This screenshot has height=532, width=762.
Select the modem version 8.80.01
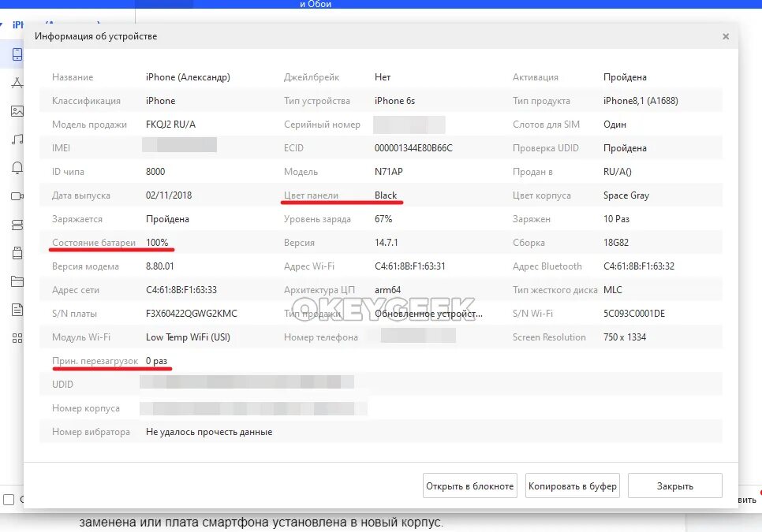pos(160,266)
